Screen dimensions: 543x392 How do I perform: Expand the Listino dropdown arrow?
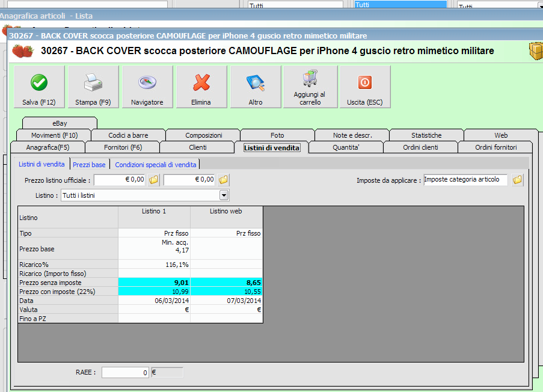pos(224,195)
